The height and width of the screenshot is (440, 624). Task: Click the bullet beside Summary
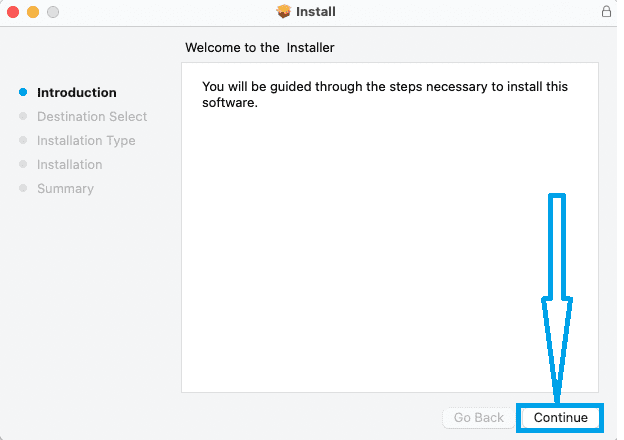tap(23, 189)
